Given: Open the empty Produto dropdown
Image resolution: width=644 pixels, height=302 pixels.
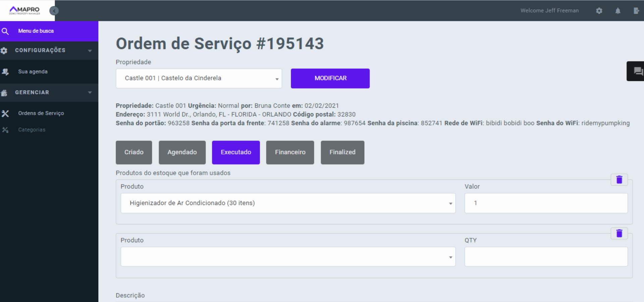Looking at the screenshot, I should coord(288,257).
